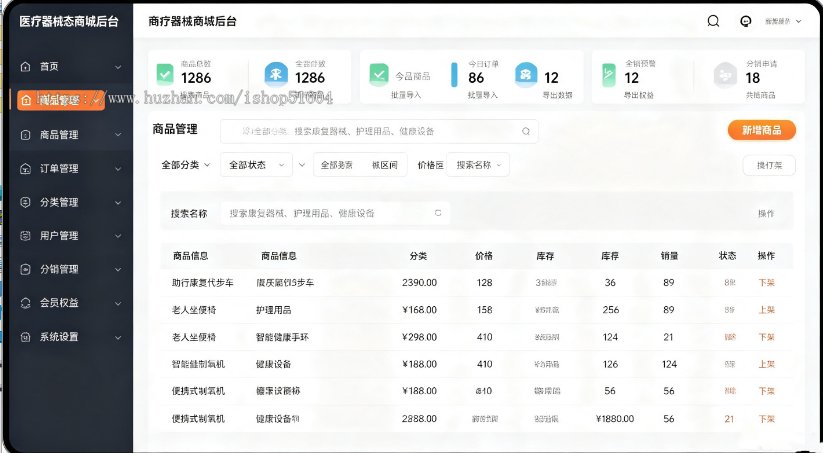Open the user account dropdown at top right
823x453 pixels.
point(783,22)
